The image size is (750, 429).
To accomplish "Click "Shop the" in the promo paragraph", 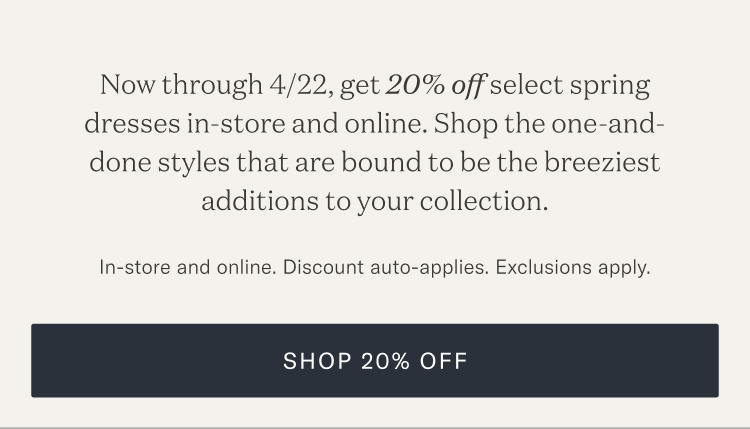I will (x=489, y=124).
